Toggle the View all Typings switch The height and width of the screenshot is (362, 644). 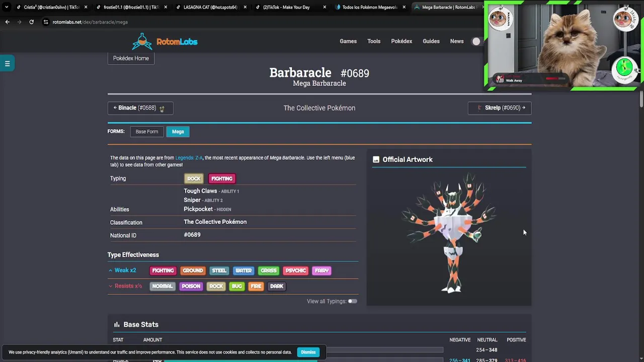coord(352,301)
